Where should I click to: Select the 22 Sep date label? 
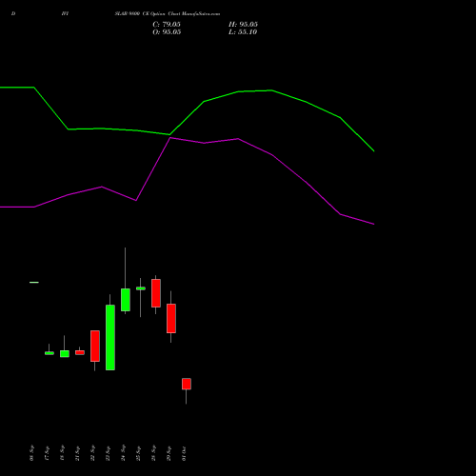[x=92, y=453]
